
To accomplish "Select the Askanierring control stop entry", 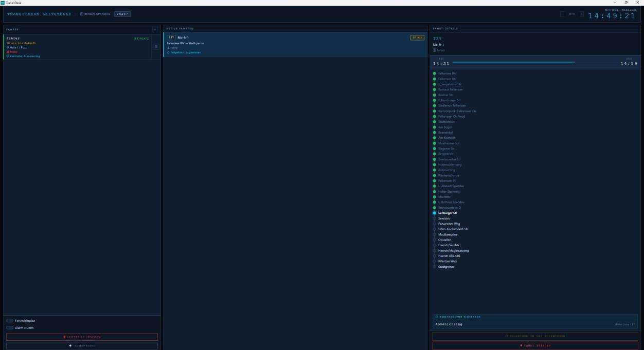I will (535, 324).
